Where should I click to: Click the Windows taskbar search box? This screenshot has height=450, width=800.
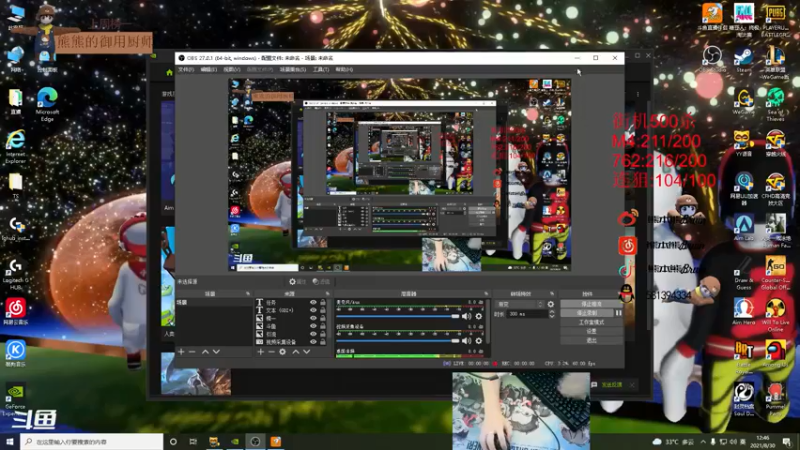click(x=91, y=441)
